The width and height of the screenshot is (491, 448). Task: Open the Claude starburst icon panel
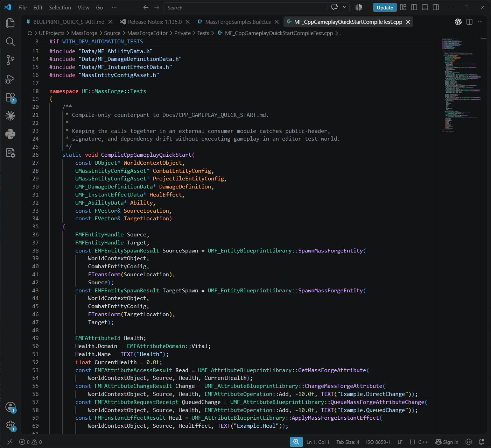point(10,116)
